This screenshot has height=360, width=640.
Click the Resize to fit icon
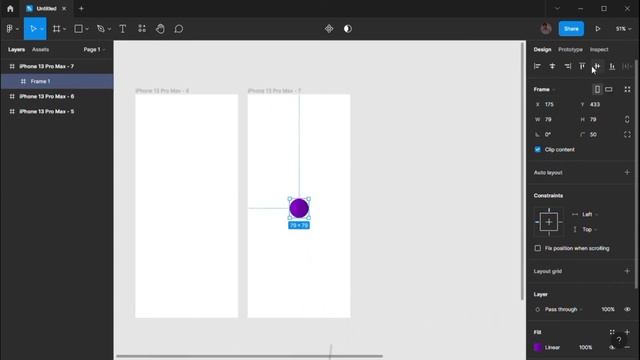point(627,89)
